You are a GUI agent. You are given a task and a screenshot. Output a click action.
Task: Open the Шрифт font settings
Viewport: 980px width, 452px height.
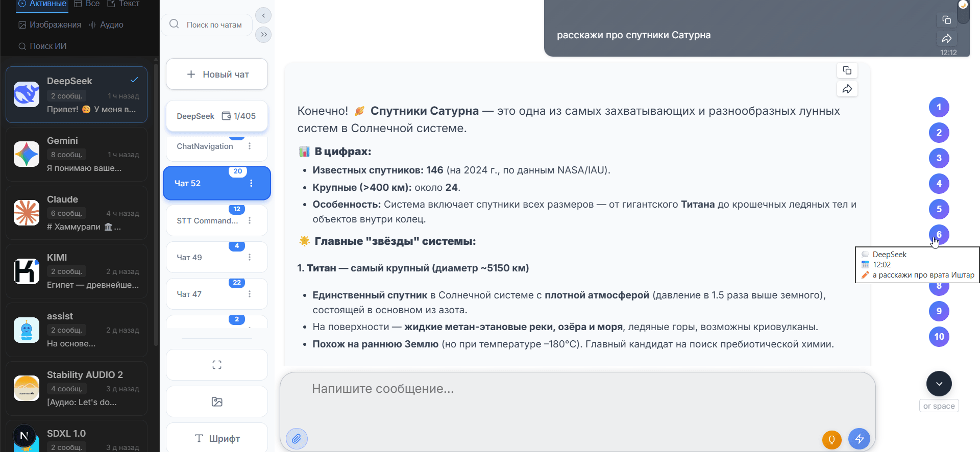tap(217, 438)
